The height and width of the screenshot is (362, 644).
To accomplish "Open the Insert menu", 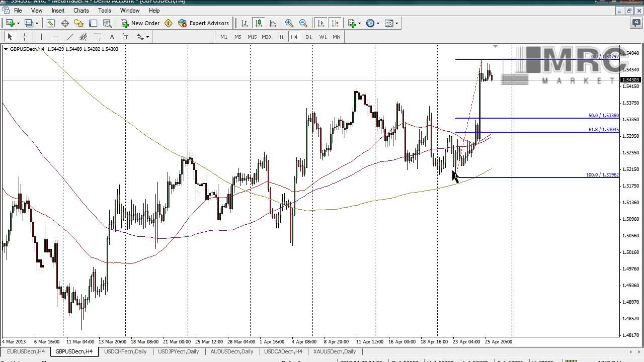I will [58, 10].
